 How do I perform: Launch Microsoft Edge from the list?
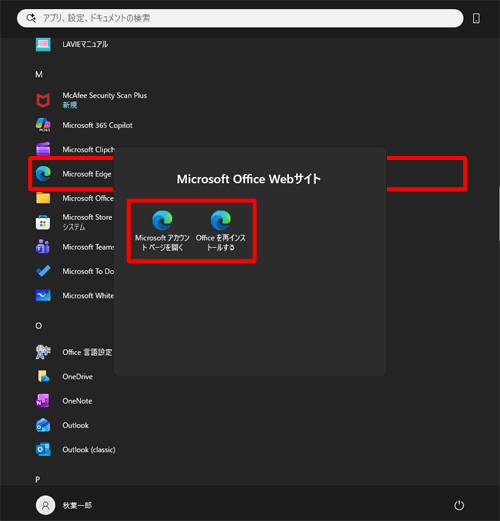click(x=74, y=174)
